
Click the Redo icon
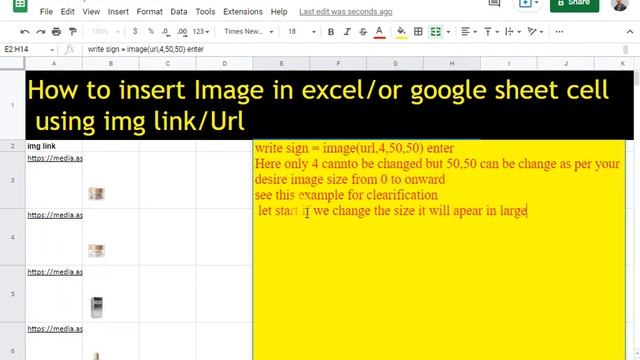click(x=40, y=31)
